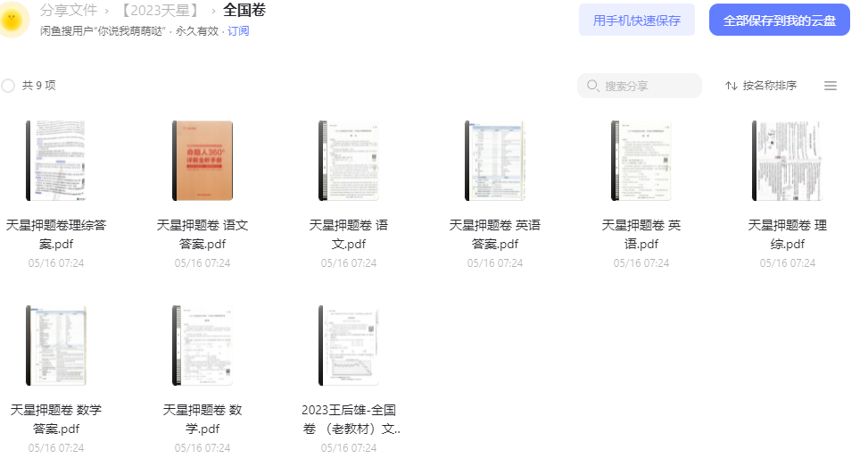Viewport: 868px width, 475px height.
Task: Select the 全国卷 breadcrumb item
Action: 244,10
